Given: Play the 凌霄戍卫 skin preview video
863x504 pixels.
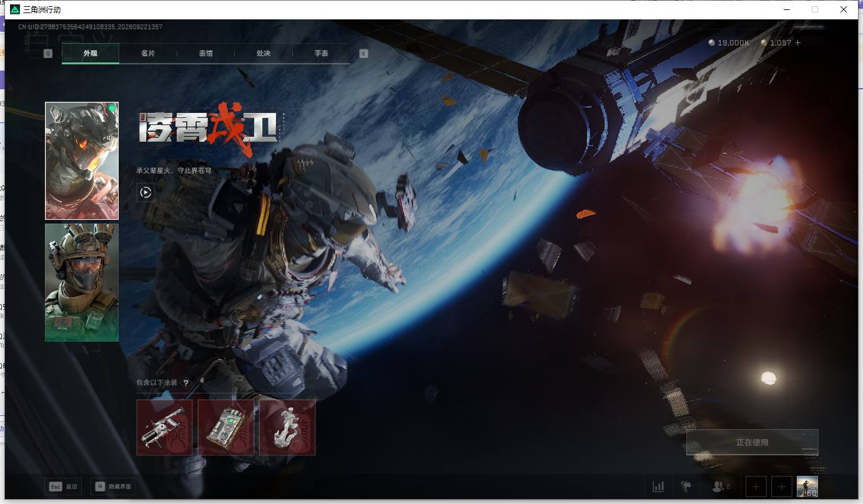Looking at the screenshot, I should pyautogui.click(x=145, y=192).
